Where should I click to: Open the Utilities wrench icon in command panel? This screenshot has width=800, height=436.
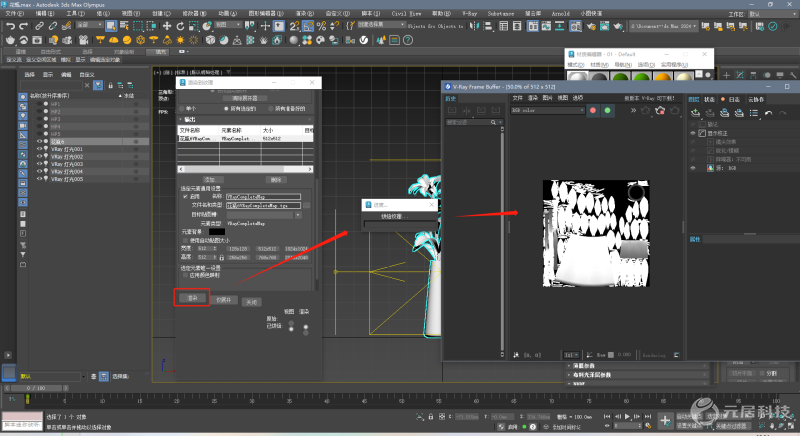(793, 75)
